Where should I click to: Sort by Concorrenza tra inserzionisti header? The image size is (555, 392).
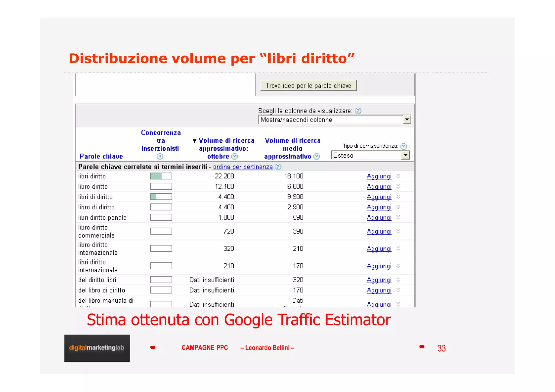[x=160, y=140]
